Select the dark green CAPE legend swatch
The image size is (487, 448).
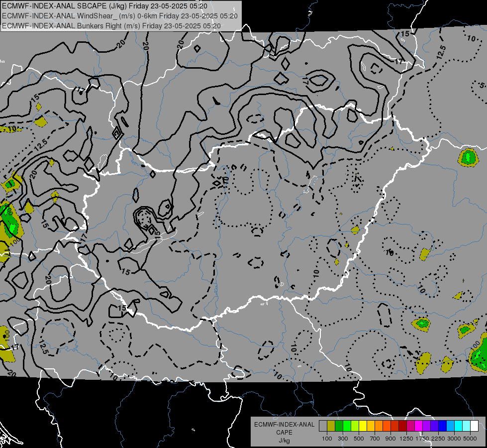click(339, 426)
